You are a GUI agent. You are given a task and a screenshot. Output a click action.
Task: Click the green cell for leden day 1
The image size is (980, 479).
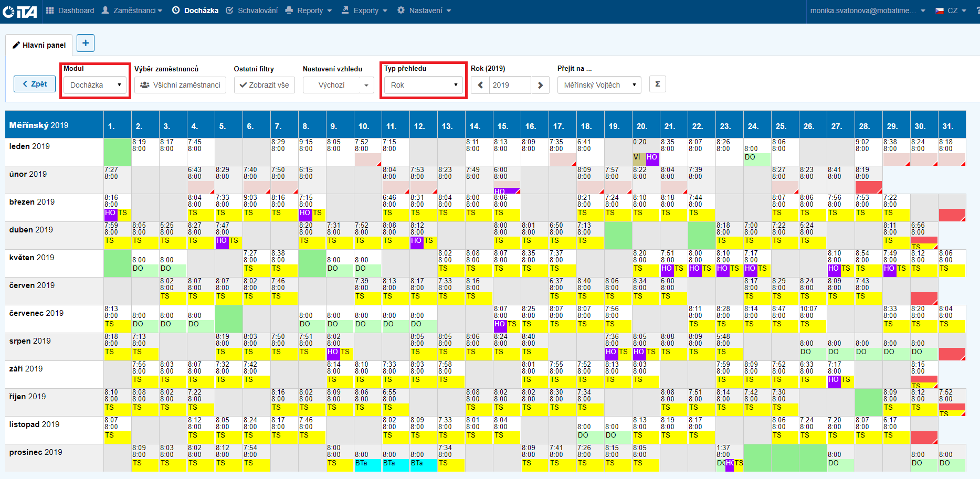coord(117,152)
